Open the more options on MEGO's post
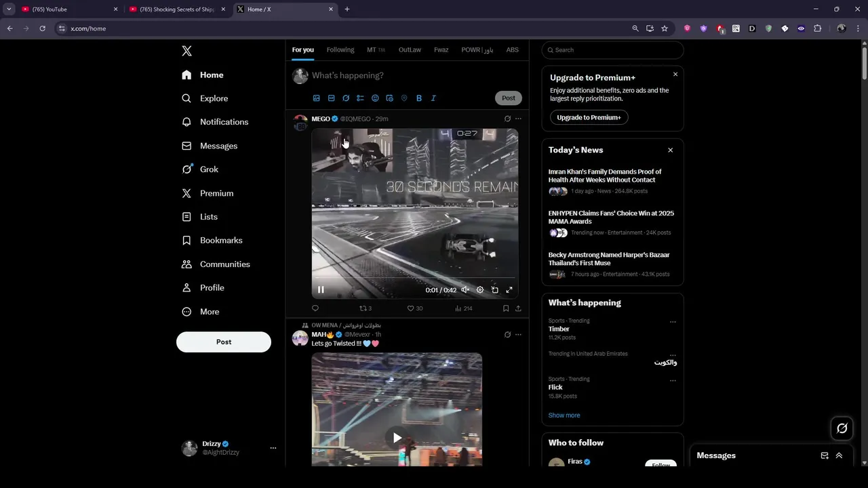Viewport: 868px width, 488px height. (518, 119)
